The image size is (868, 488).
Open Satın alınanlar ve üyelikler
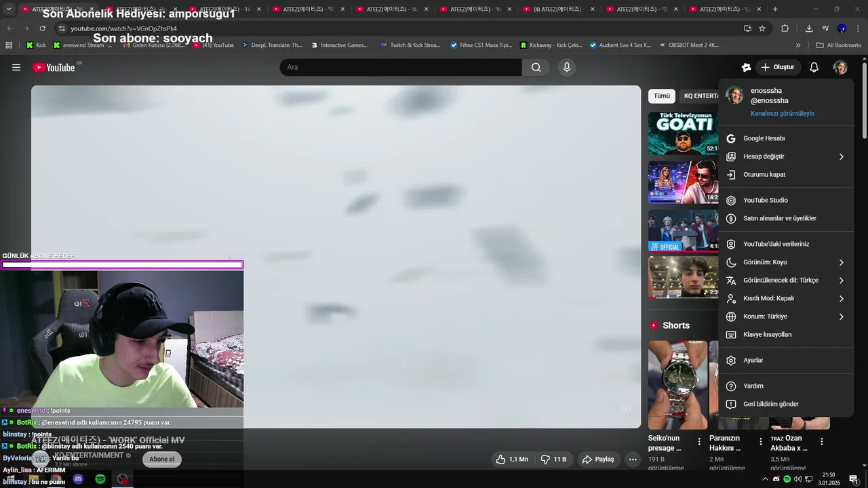pyautogui.click(x=785, y=218)
